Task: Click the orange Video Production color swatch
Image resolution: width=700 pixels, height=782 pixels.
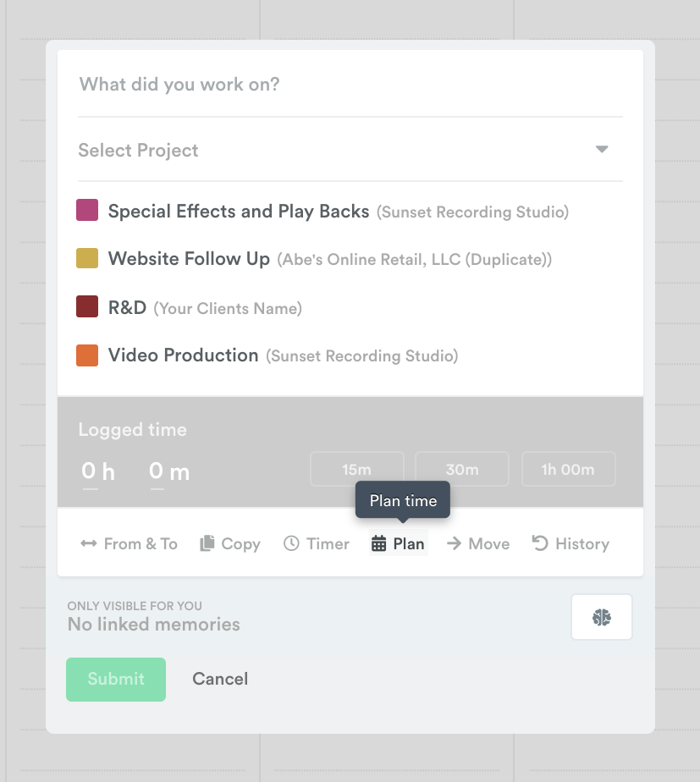Action: 87,355
